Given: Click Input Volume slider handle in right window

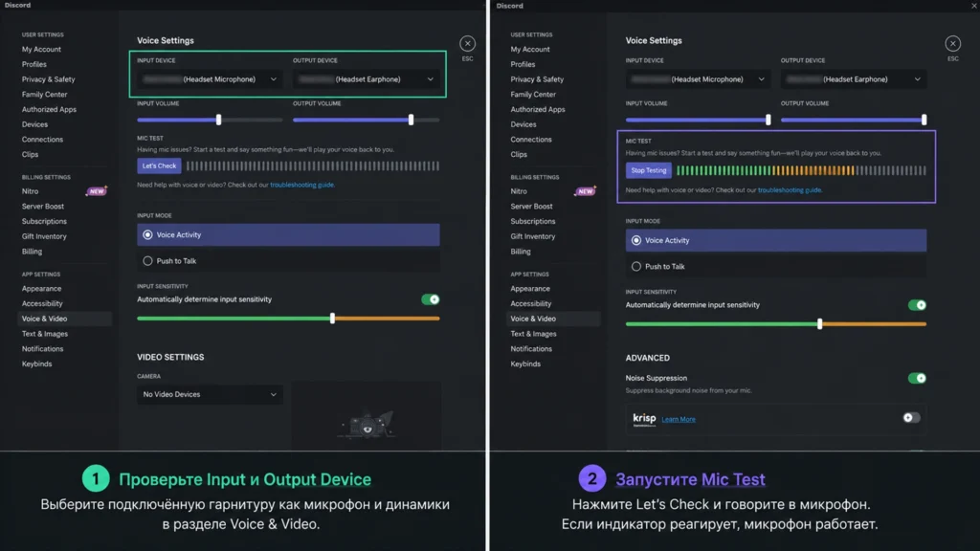Looking at the screenshot, I should [768, 120].
